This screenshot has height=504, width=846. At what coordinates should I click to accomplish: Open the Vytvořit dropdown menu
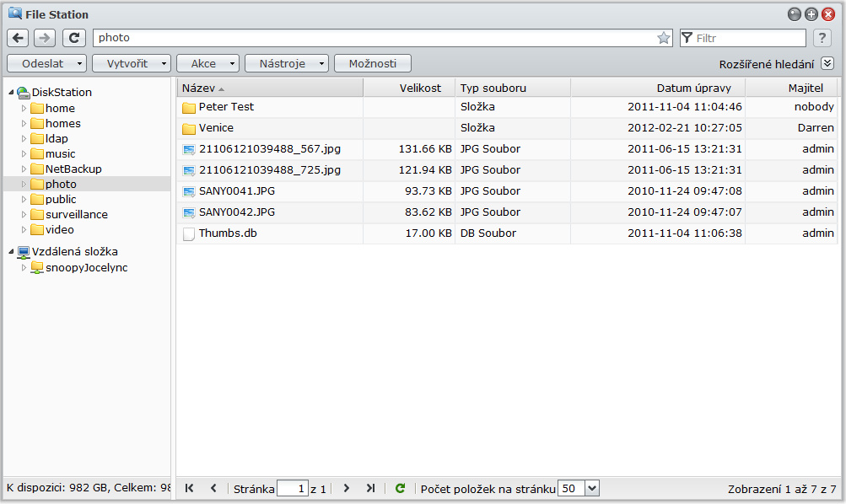[131, 63]
